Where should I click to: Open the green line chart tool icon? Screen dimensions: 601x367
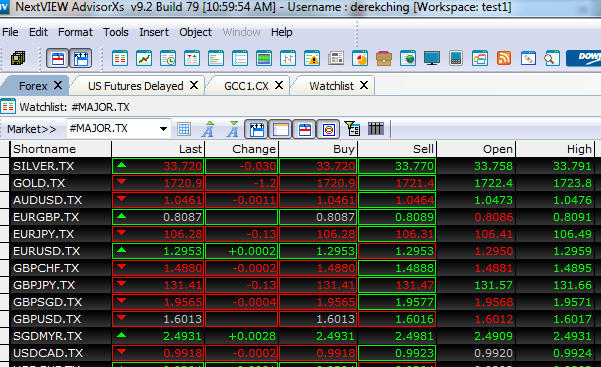144,59
